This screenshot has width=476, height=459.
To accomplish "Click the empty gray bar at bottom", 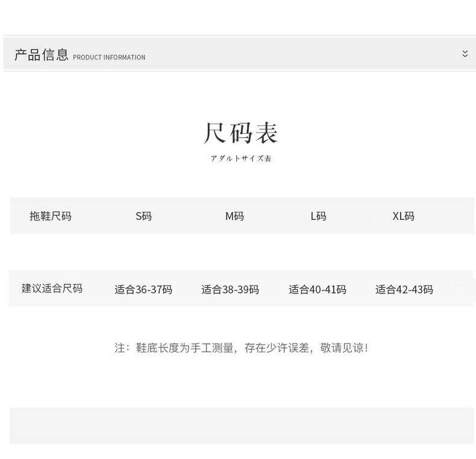I will click(242, 426).
